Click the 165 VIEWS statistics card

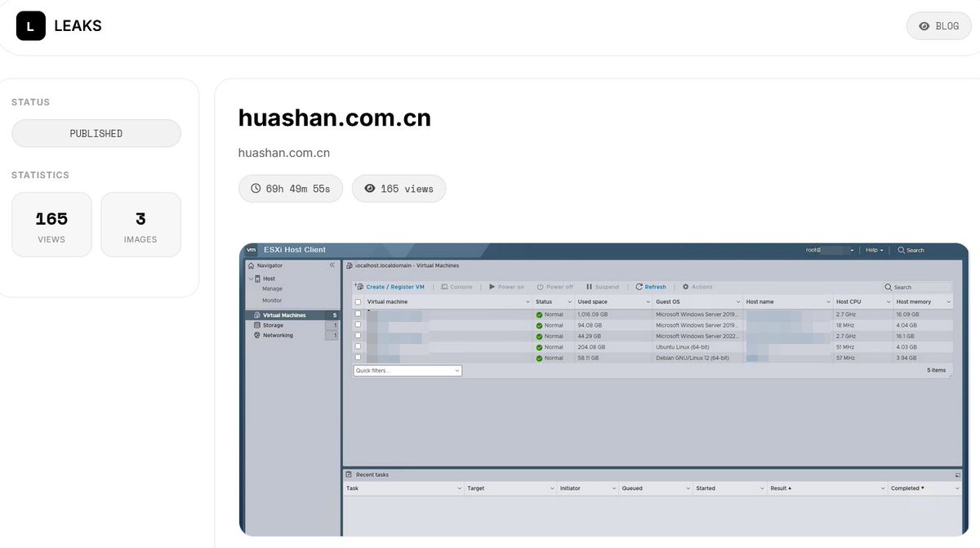click(x=51, y=225)
